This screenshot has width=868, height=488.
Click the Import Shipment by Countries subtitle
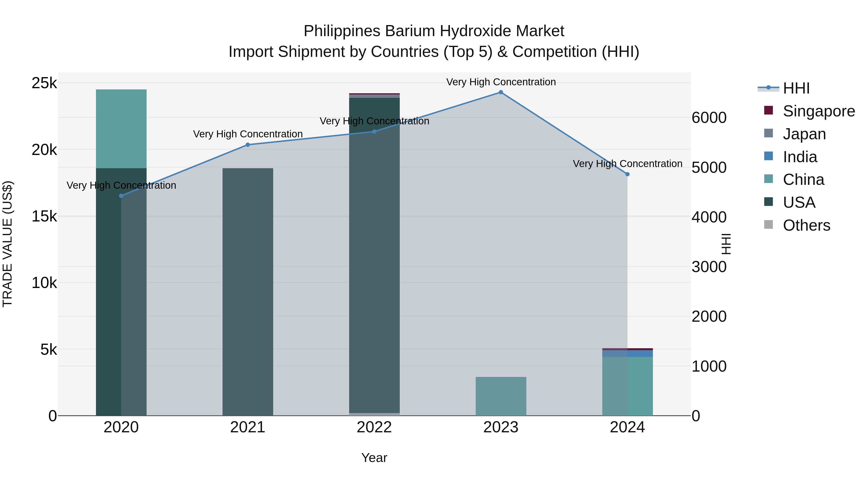(434, 52)
